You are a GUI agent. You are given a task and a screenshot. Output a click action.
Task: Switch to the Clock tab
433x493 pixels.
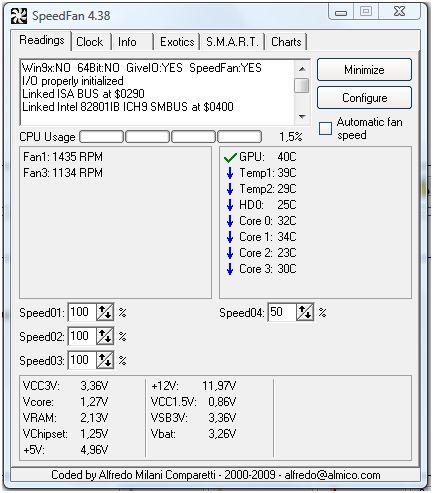click(x=90, y=42)
